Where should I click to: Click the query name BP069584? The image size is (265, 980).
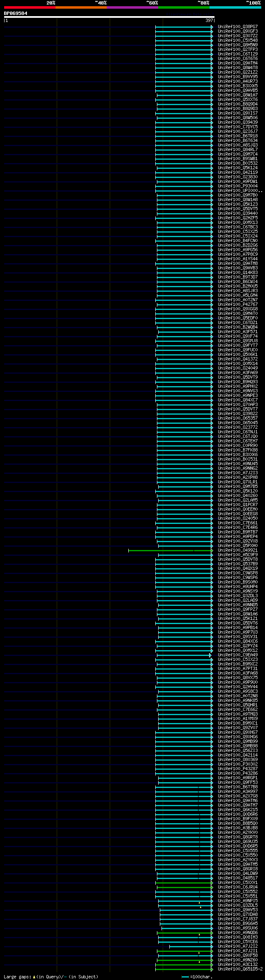pos(16,13)
